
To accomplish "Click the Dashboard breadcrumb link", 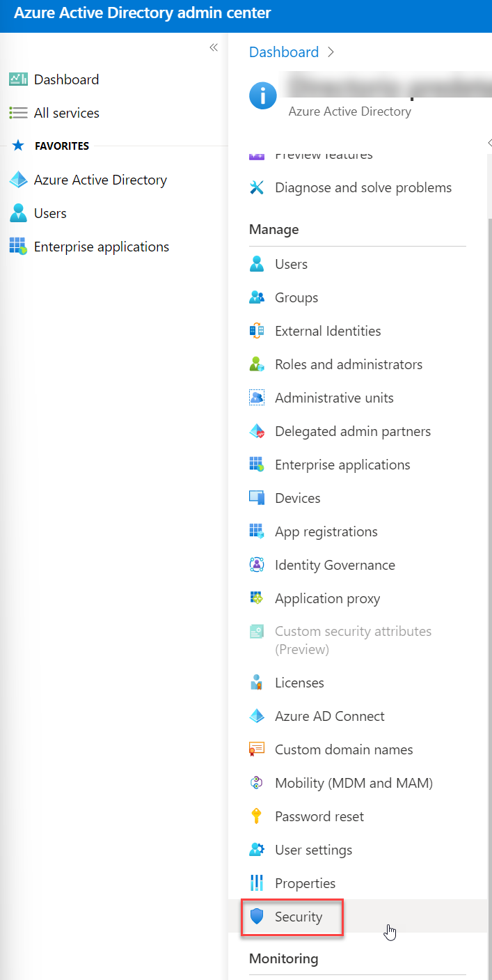I will tap(284, 52).
